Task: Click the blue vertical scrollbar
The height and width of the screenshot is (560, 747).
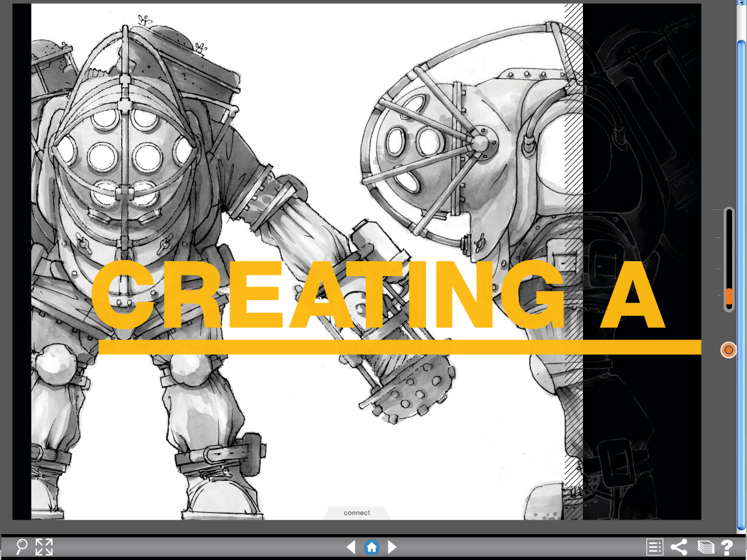Action: coord(742,286)
